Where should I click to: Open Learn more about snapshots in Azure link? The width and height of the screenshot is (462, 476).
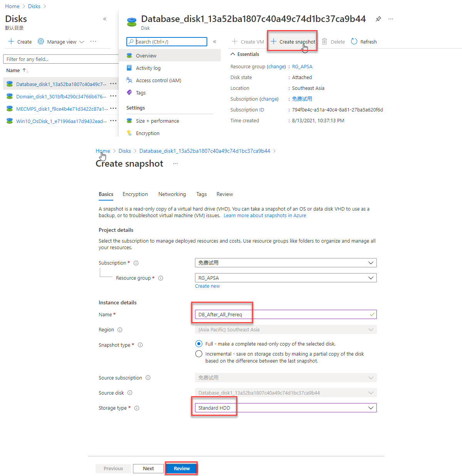265,216
